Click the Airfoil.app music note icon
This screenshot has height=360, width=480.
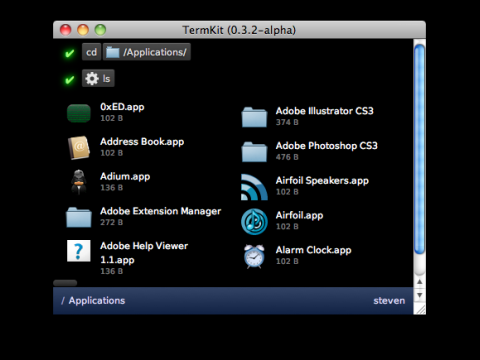(x=254, y=222)
